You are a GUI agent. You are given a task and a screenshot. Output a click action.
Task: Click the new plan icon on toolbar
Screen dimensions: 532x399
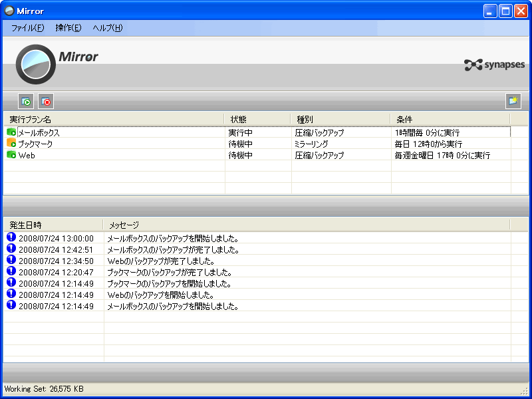pyautogui.click(x=513, y=101)
